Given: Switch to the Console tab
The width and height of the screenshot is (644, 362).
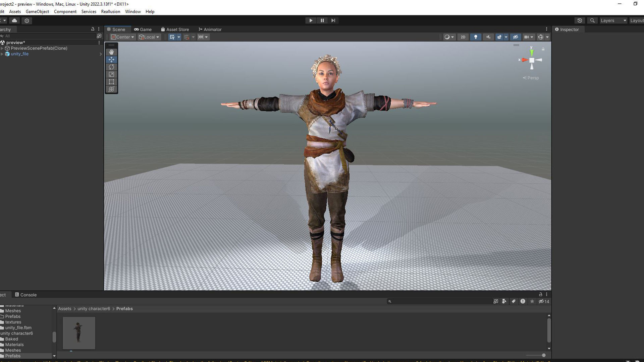Looking at the screenshot, I should point(26,295).
